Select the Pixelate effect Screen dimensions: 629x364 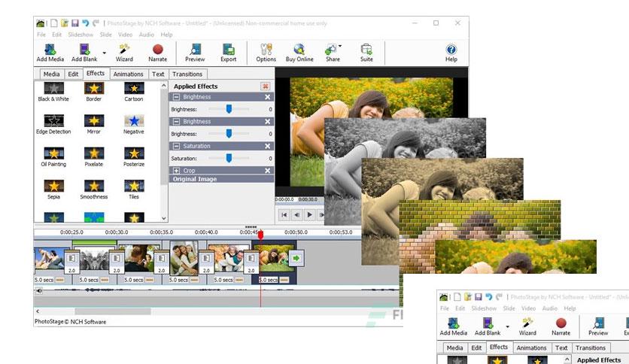(x=93, y=153)
